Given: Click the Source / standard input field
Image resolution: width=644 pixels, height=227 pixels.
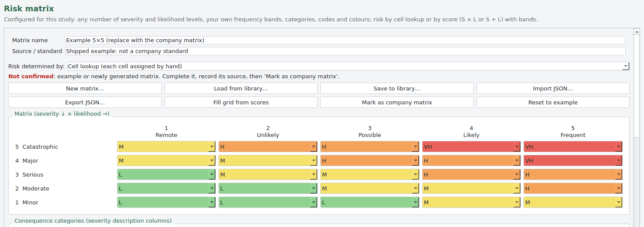Looking at the screenshot, I should click(x=345, y=51).
